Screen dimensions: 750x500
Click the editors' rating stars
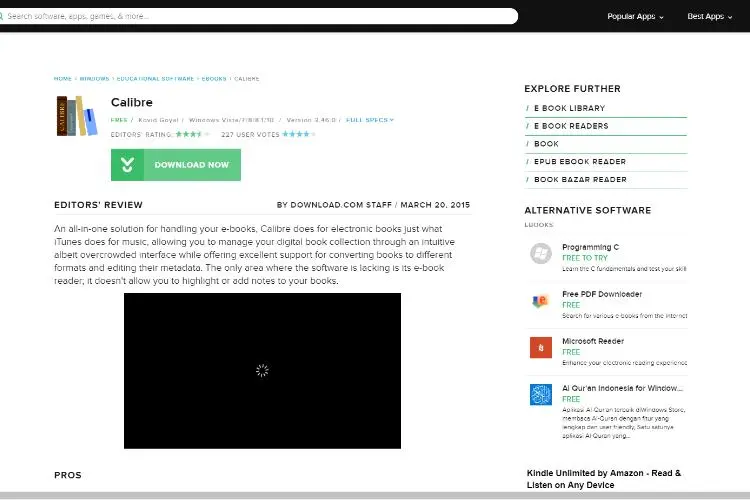coord(192,134)
